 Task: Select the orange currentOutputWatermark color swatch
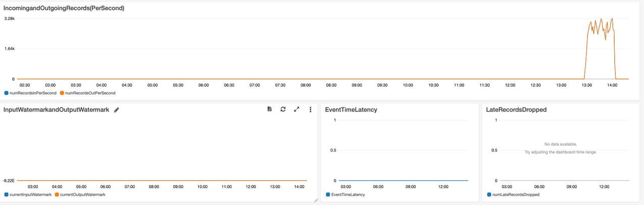[57, 195]
